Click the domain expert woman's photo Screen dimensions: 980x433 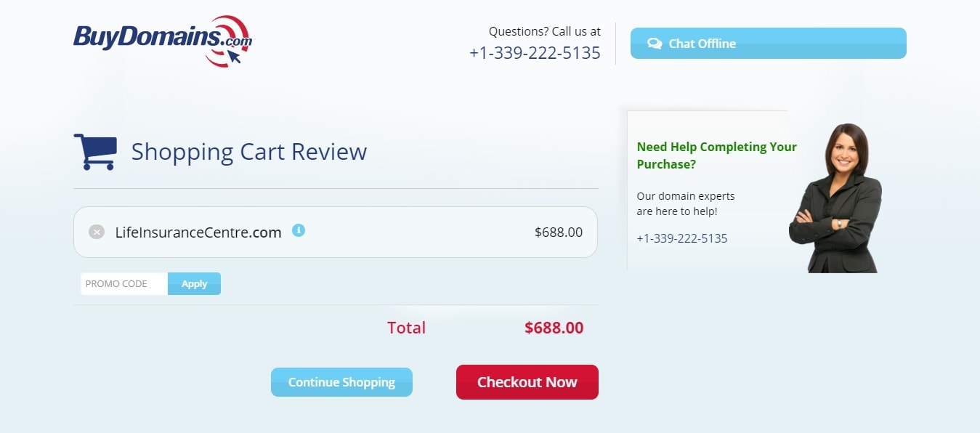[x=835, y=198]
